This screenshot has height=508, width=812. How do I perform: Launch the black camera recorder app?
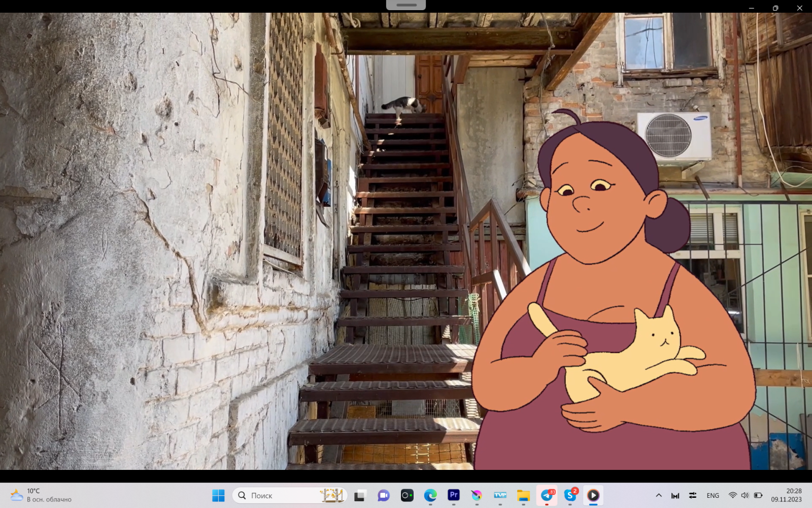click(407, 495)
